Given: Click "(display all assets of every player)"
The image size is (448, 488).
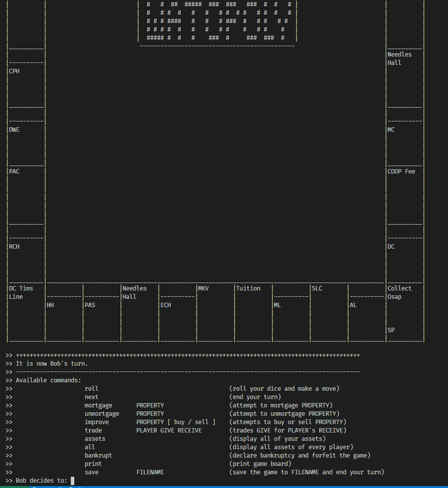Looking at the screenshot, I should [x=292, y=447].
